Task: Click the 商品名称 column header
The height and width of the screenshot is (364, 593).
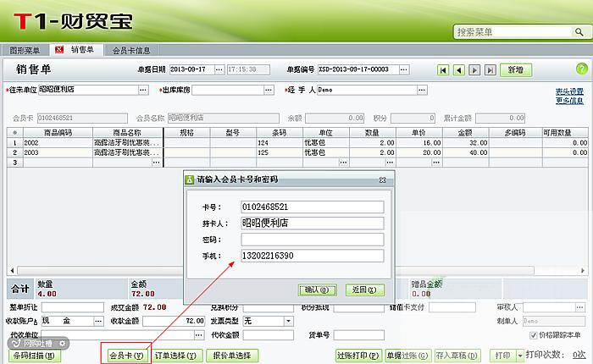Action: point(128,133)
